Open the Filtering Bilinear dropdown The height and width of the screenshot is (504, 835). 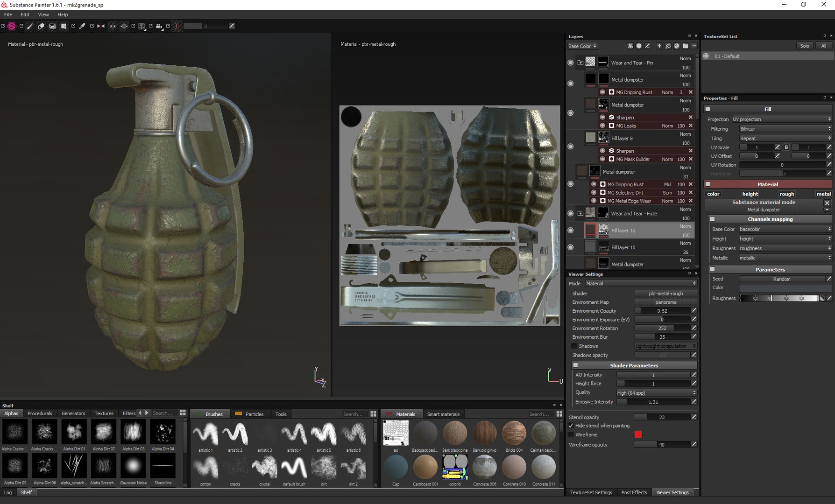785,129
